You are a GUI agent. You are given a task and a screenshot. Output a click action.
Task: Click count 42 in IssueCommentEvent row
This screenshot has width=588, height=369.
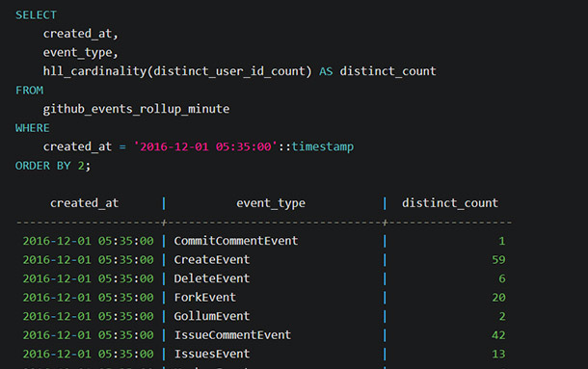[x=498, y=335]
